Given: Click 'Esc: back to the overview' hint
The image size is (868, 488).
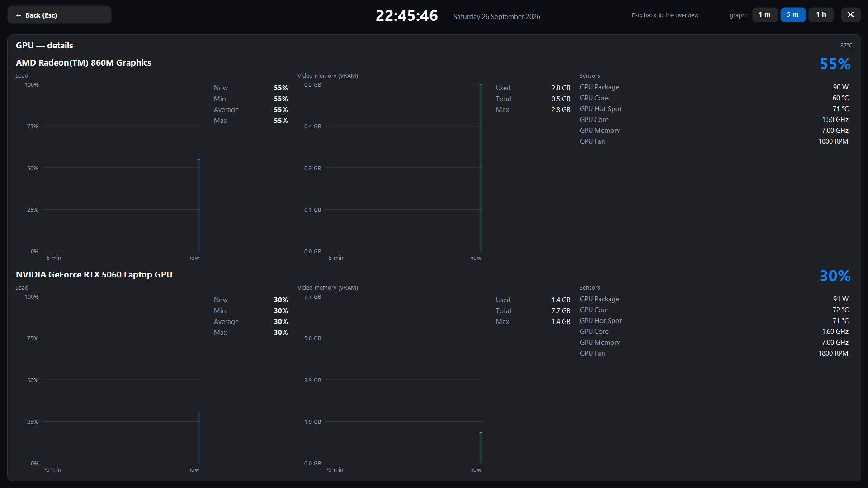Looking at the screenshot, I should (x=665, y=15).
